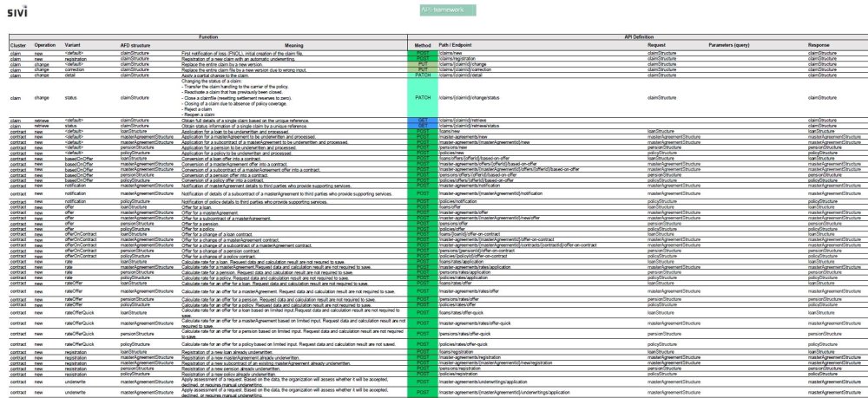Screen dimensions: 868x398
Task: Click the "Operation" column header
Action: click(45, 45)
